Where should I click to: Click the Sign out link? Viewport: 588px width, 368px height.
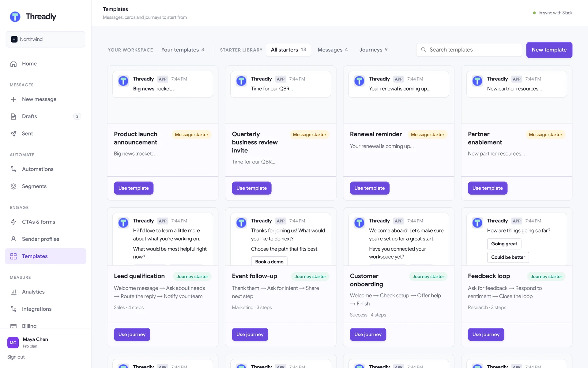(16, 357)
